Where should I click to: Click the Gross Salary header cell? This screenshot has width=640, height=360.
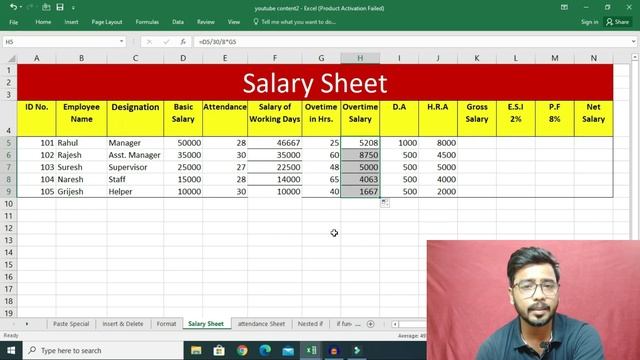[477, 118]
